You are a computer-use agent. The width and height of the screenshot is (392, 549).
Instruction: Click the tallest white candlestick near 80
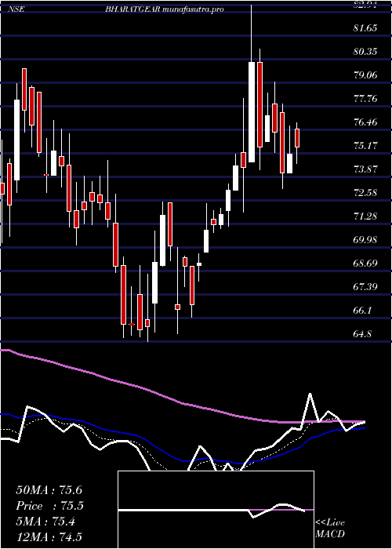pyautogui.click(x=252, y=112)
